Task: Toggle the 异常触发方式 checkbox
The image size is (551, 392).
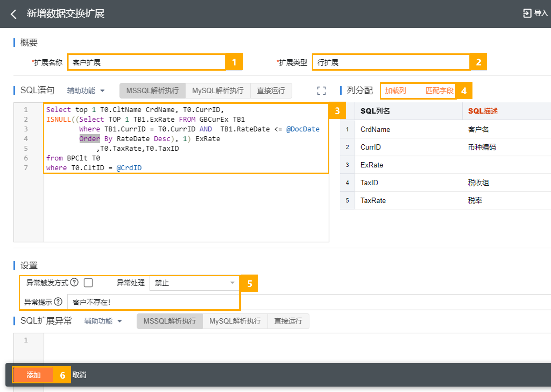Action: (x=89, y=283)
